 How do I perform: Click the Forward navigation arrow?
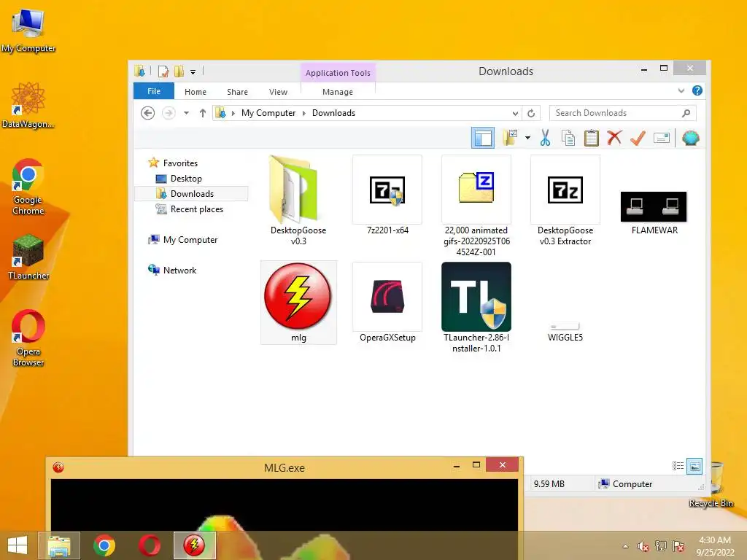(169, 113)
